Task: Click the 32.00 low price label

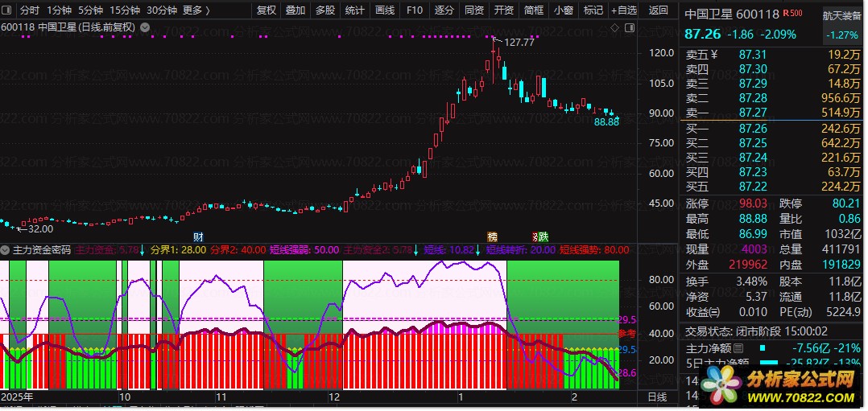Action: (40, 228)
